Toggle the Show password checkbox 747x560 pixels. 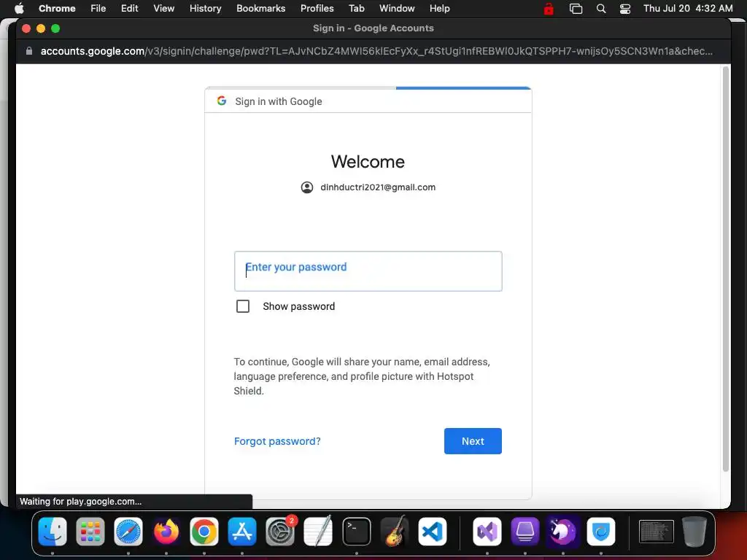pos(243,306)
